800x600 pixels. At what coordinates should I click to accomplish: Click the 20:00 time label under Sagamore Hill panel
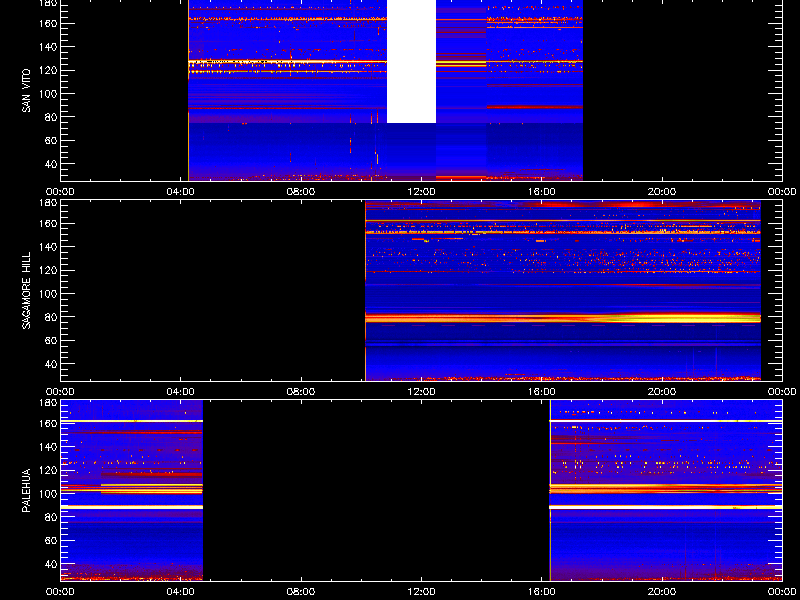tap(662, 392)
